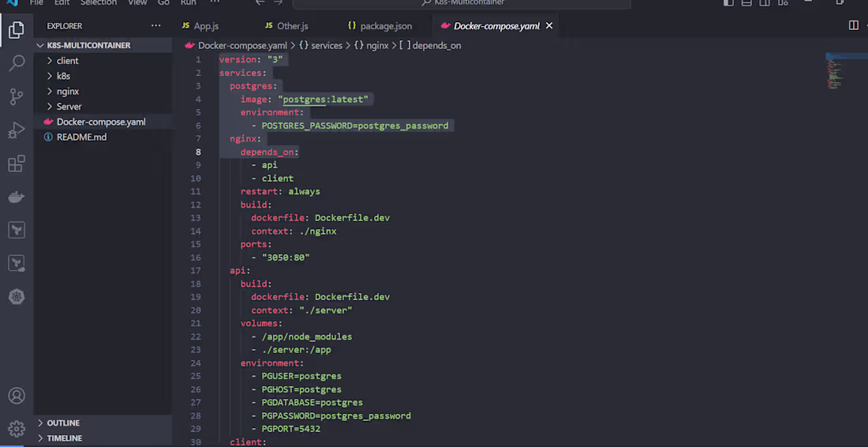Click the "postgres:latest" image value

tap(323, 100)
